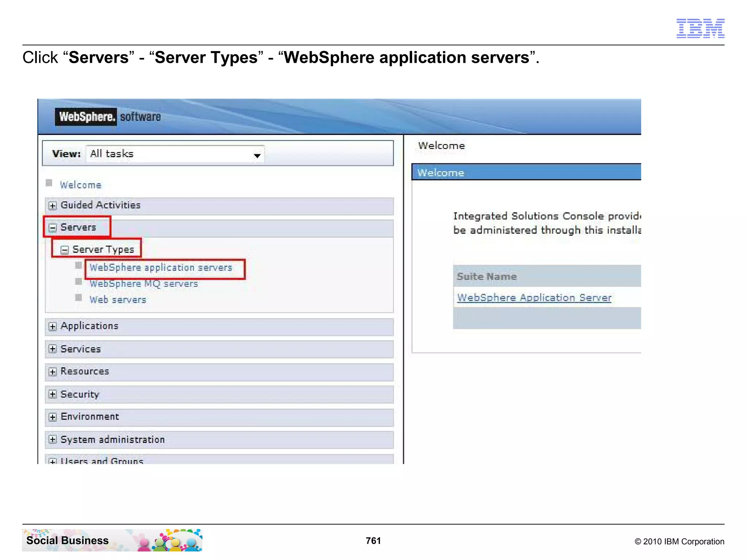This screenshot has width=747, height=560.
Task: Click the Welcome navigation link
Action: (x=81, y=185)
